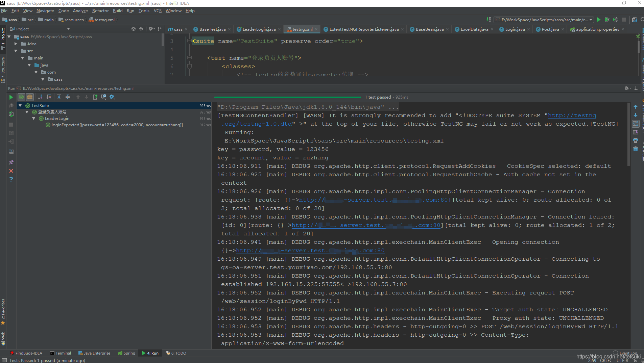Image resolution: width=644 pixels, height=363 pixels.
Task: Collapse the TestSuite node in results
Action: [x=20, y=106]
